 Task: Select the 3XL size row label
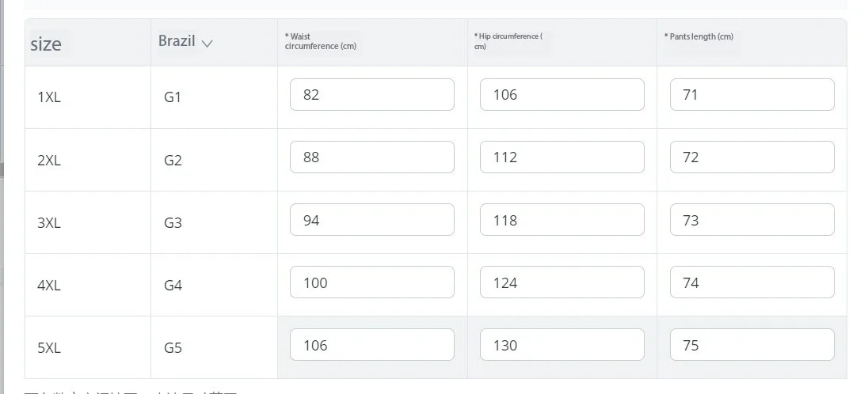(49, 223)
